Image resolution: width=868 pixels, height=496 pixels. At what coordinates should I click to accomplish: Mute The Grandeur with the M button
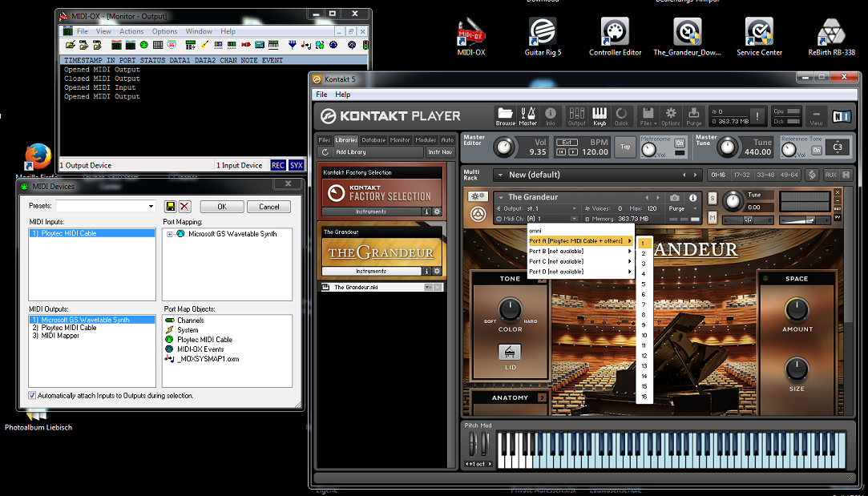coord(713,216)
